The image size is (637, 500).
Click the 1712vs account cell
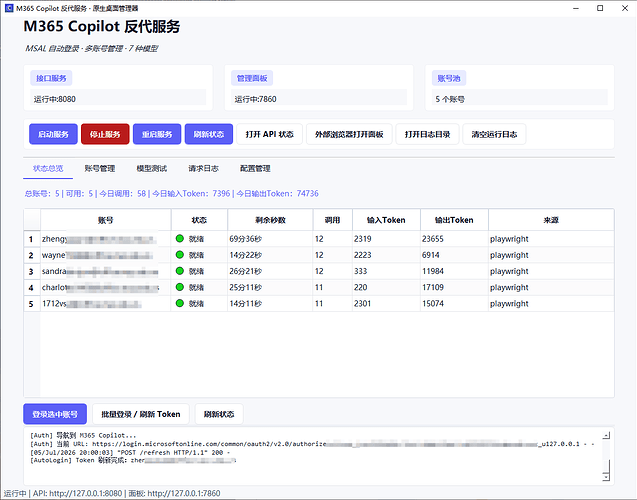(x=106, y=303)
